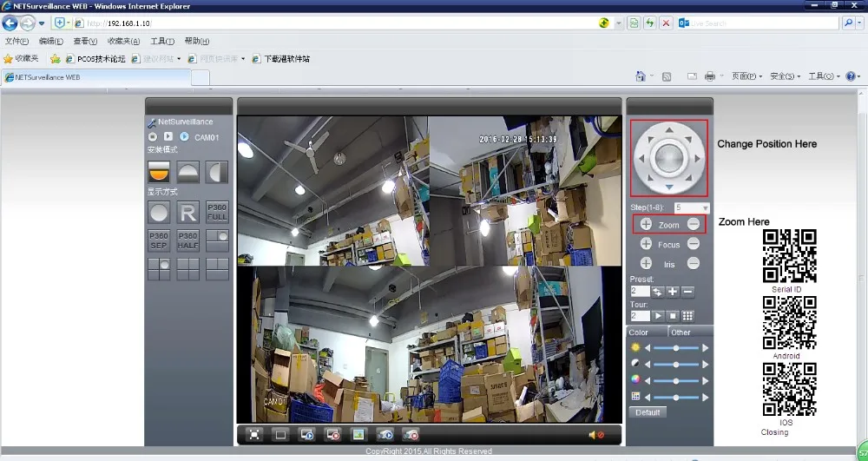Choose the R display mode
This screenshot has height=461, width=868.
(x=188, y=213)
